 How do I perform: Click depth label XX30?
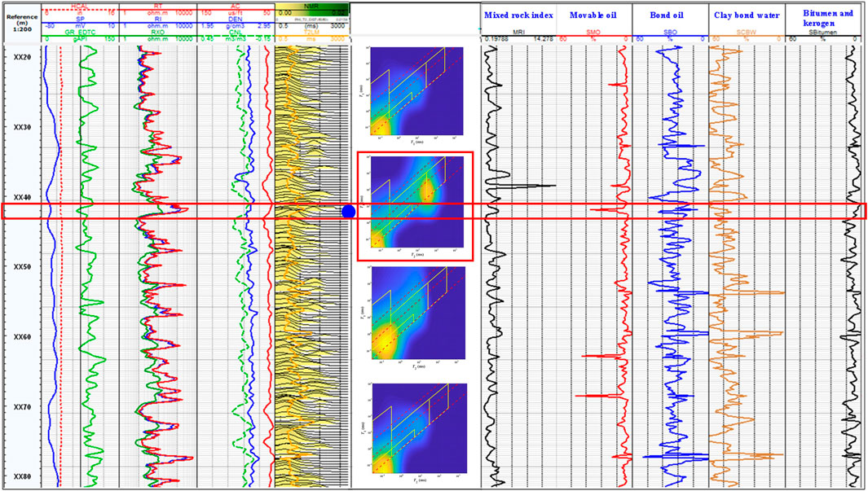click(x=22, y=127)
